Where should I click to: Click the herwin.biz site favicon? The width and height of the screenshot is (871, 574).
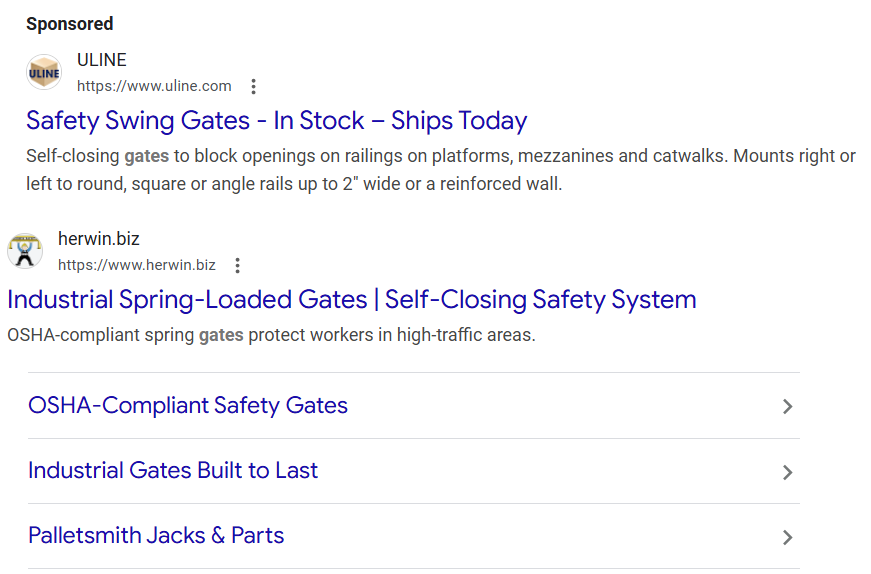click(25, 251)
